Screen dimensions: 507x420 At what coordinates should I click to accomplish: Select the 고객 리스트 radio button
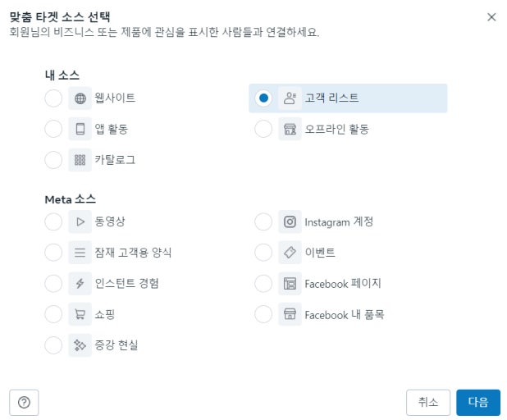[x=263, y=98]
